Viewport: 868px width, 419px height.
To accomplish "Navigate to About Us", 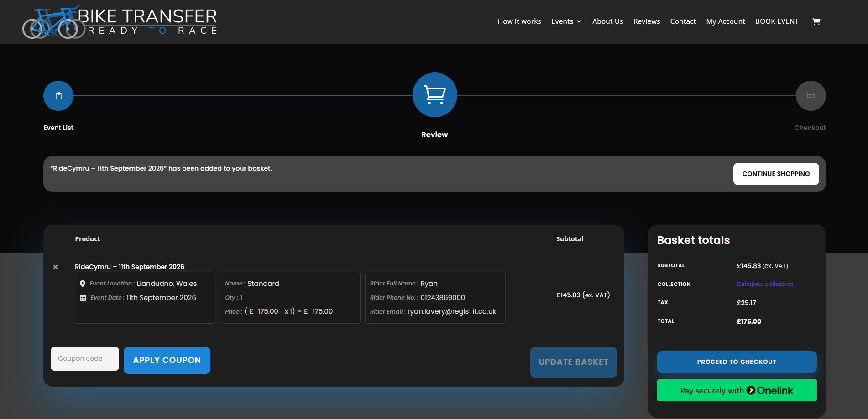I will click(608, 21).
